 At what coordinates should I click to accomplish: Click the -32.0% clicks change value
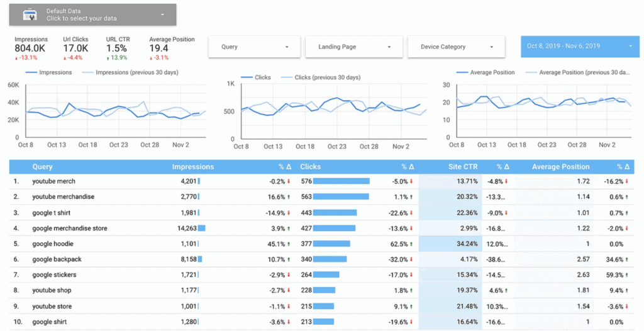coord(398,259)
